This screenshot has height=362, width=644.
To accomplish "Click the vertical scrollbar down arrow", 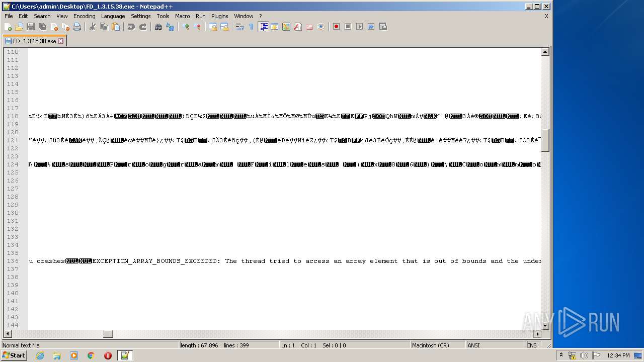I will click(x=545, y=326).
